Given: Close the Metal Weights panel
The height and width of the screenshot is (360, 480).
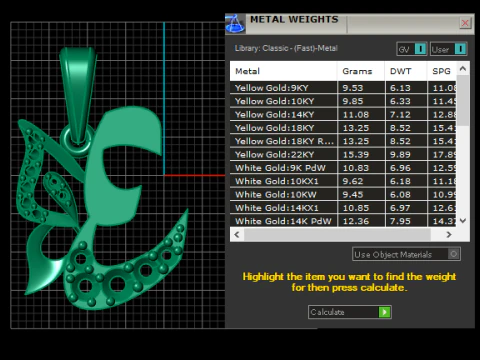Looking at the screenshot, I should (x=465, y=23).
